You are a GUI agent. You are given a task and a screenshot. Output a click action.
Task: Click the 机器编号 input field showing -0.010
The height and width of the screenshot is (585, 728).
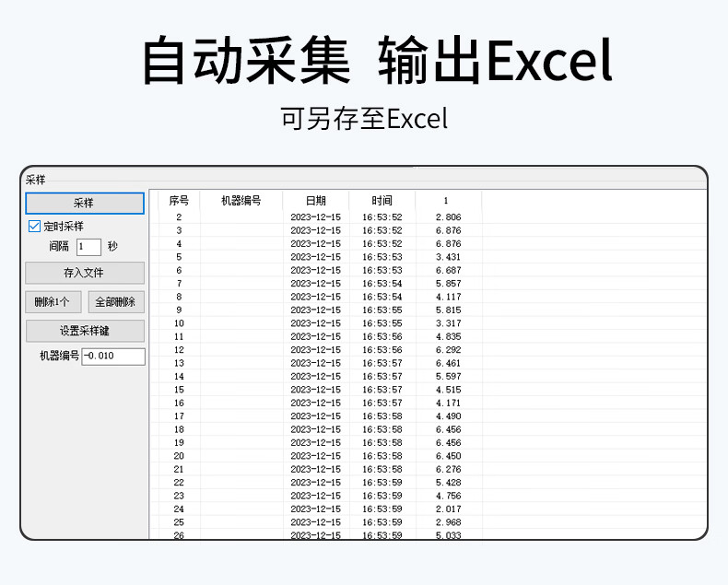click(113, 357)
